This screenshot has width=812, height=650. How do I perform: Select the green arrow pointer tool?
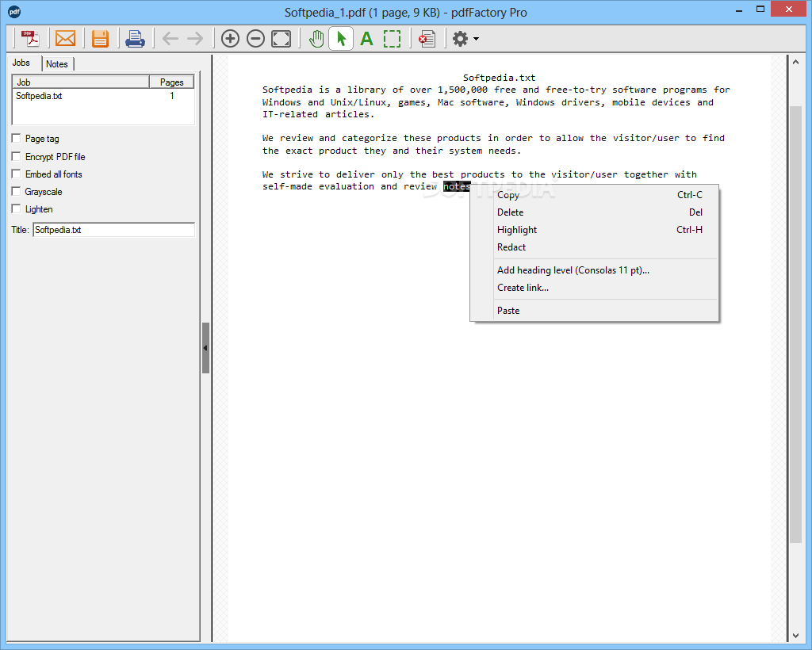pos(341,38)
